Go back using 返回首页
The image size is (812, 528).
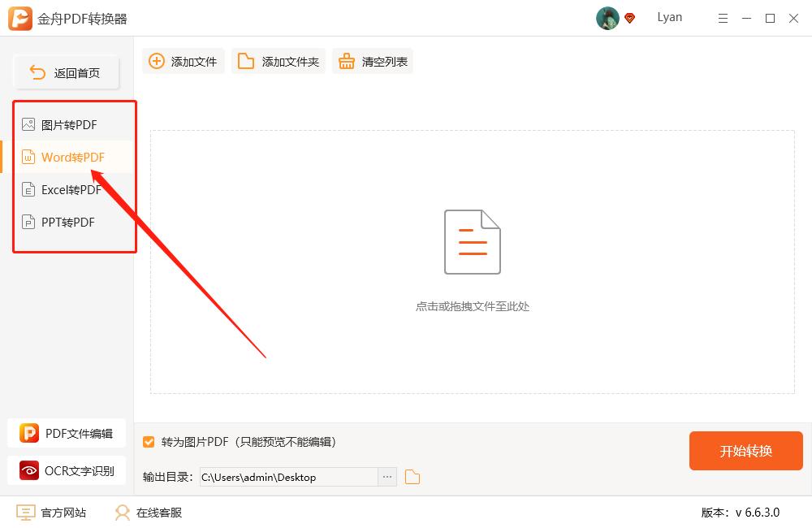(67, 72)
